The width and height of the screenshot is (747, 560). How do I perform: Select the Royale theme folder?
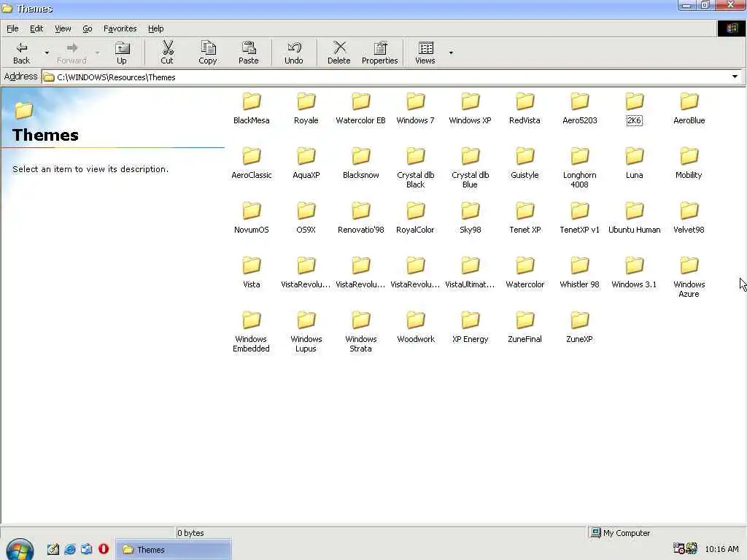point(306,109)
